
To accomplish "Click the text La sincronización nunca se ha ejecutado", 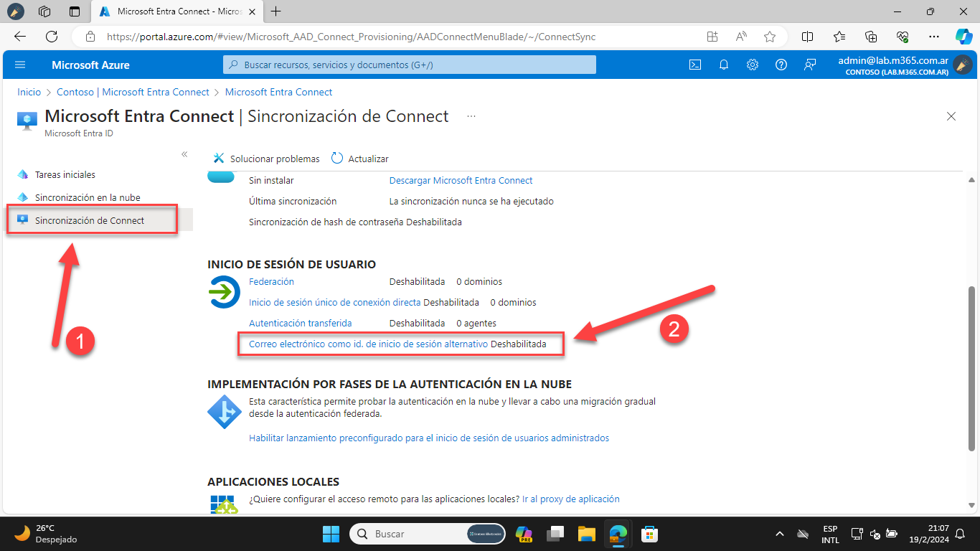I will click(x=471, y=201).
